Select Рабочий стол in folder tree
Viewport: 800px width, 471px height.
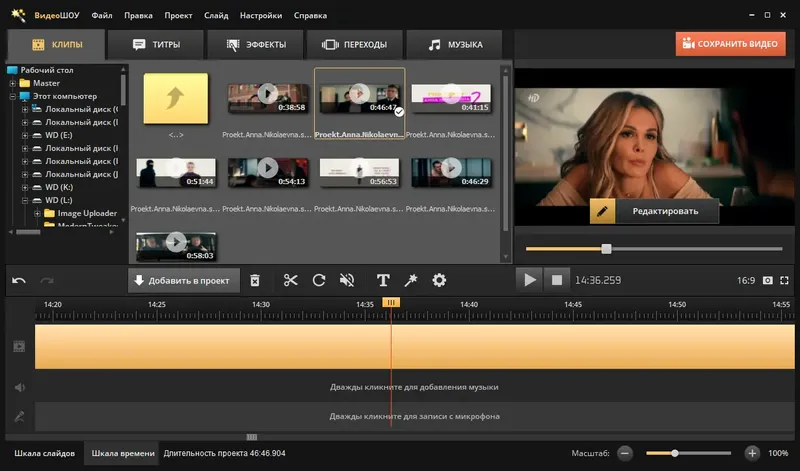pyautogui.click(x=46, y=70)
